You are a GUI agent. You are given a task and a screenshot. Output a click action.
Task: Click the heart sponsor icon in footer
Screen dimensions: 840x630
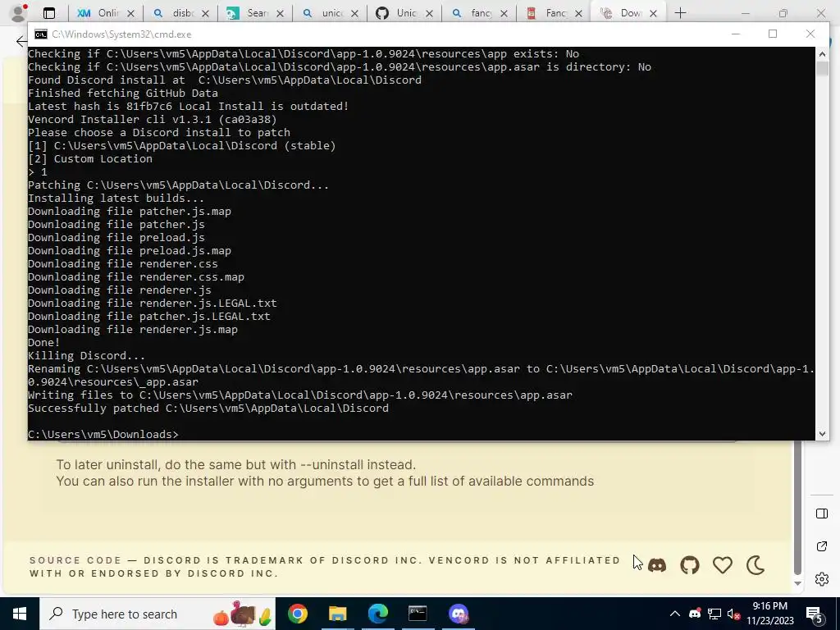pyautogui.click(x=722, y=565)
